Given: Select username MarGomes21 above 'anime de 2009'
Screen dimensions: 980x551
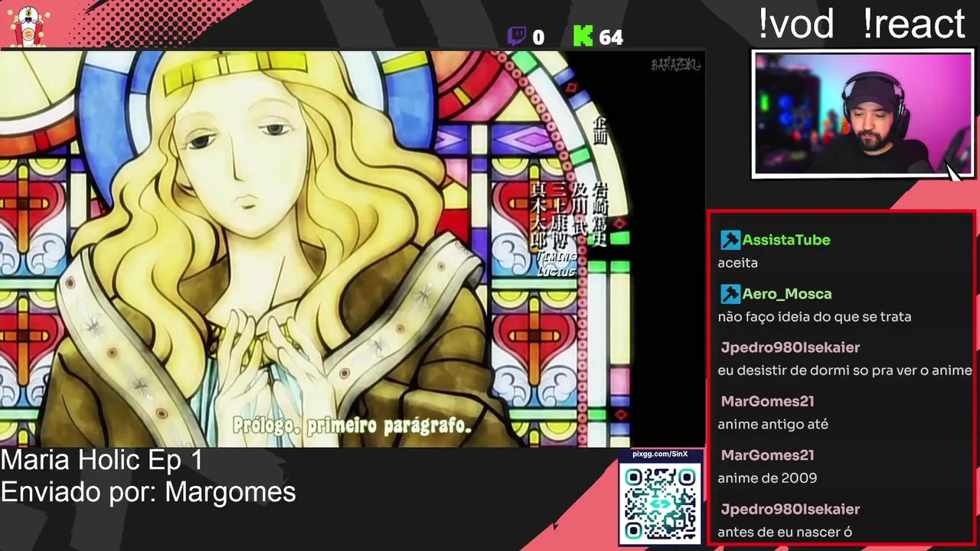Looking at the screenshot, I should (x=767, y=455).
